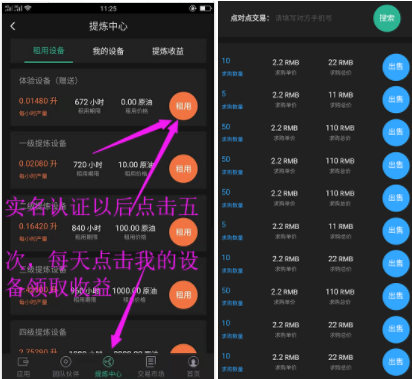Tap the Wi-Fi signal icon in status bar
Screen dimensions: 412x379
[27, 8]
